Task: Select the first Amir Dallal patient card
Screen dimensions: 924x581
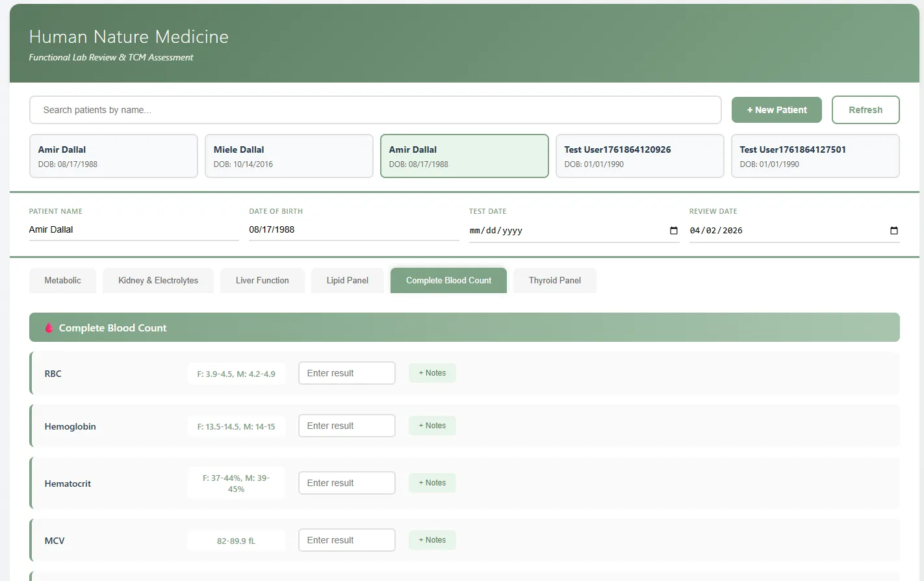Action: [x=114, y=156]
